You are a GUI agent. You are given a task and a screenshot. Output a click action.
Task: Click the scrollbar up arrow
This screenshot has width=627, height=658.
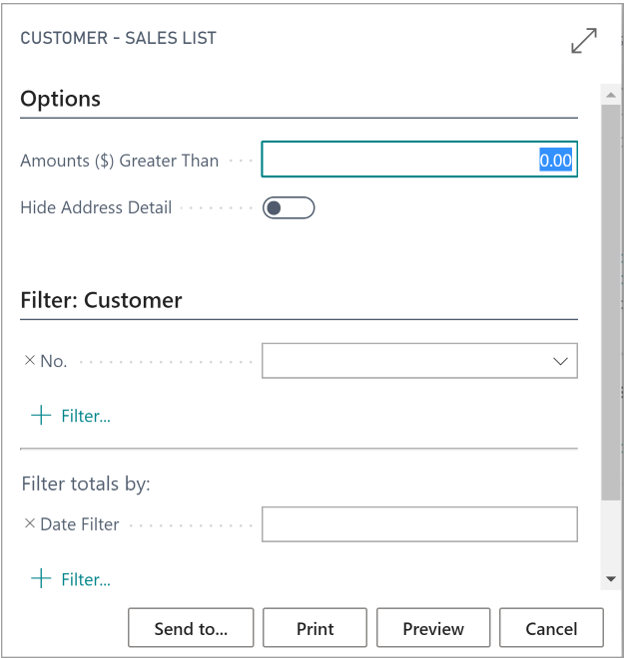coord(611,95)
